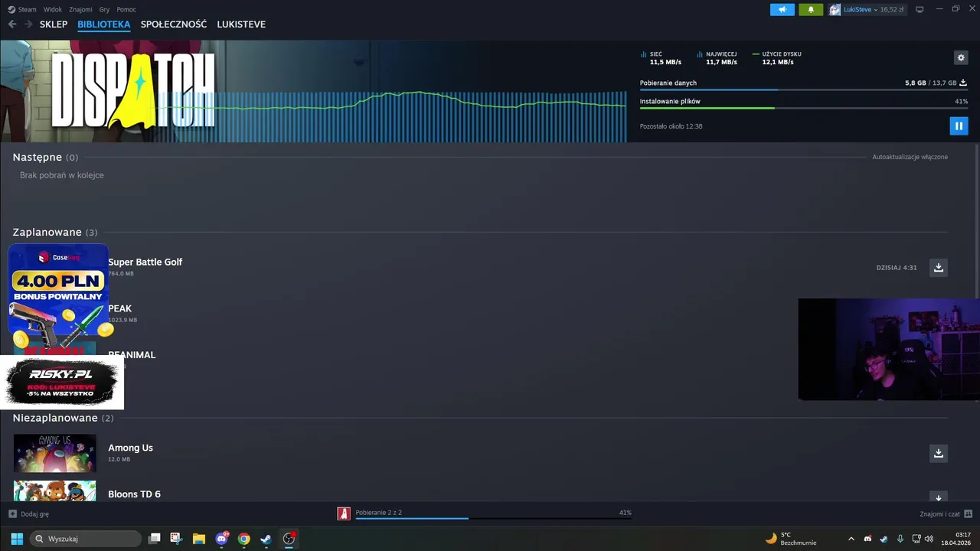
Task: Launch Snipping Tool from taskbar
Action: coord(176,539)
